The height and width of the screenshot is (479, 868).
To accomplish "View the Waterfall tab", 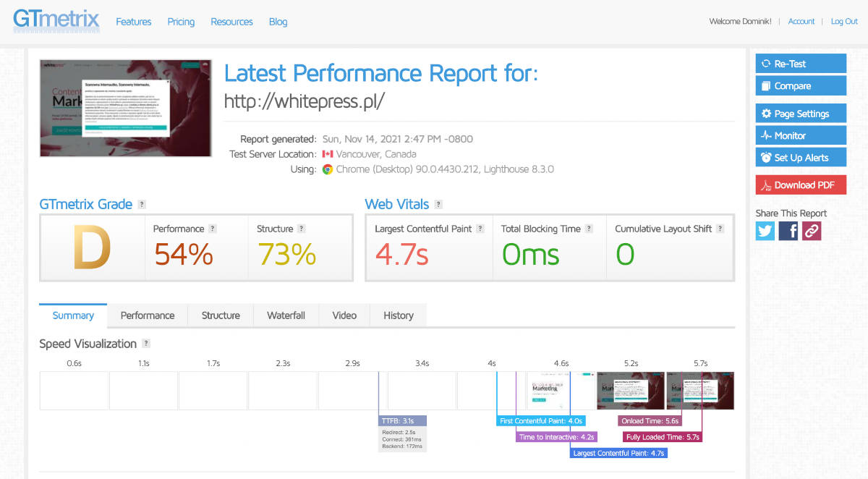I will 286,315.
